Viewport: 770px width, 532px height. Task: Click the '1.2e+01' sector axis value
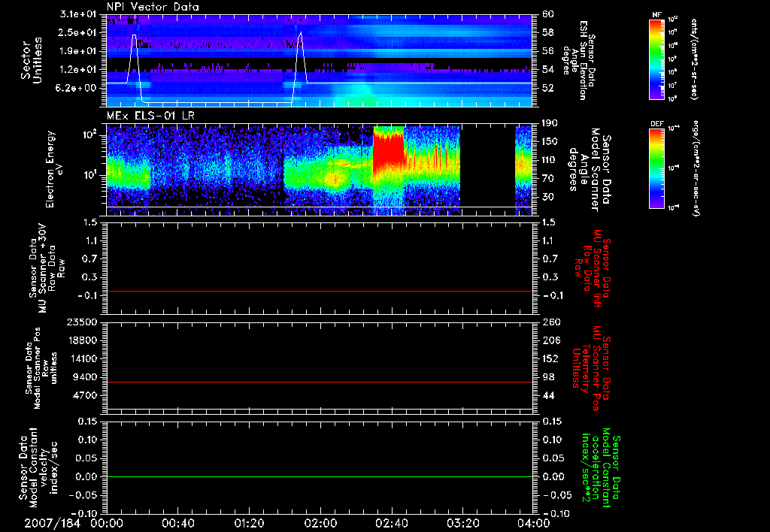pos(78,69)
